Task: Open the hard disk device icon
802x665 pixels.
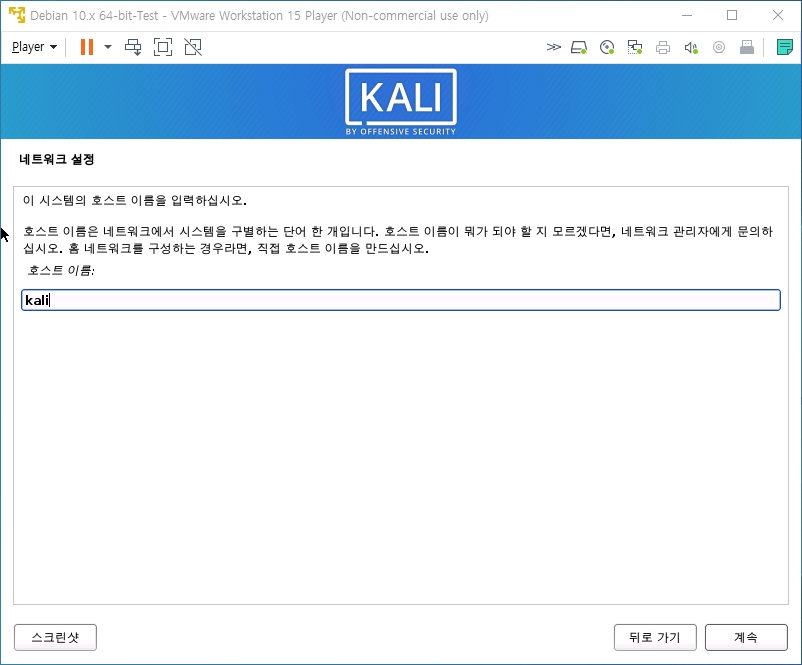Action: pos(578,48)
